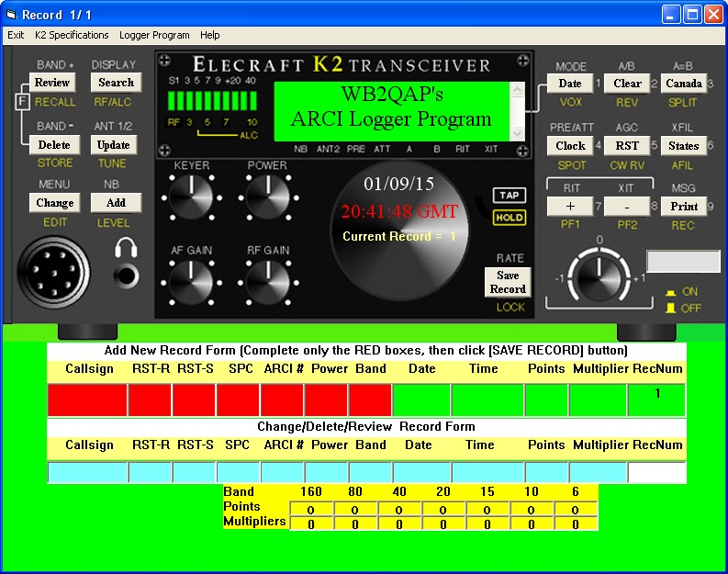Image resolution: width=728 pixels, height=574 pixels.
Task: Click the gray box above ON/OFF
Action: pos(683,262)
